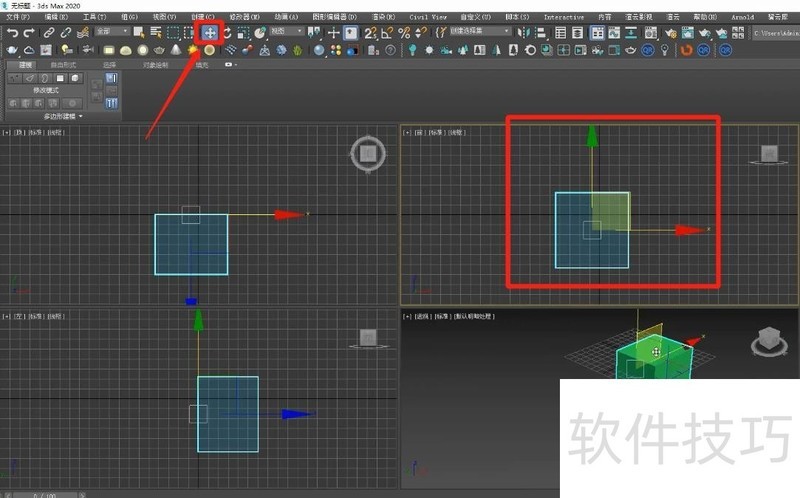Open the reference coordinate system dropdown 视图

coord(287,32)
